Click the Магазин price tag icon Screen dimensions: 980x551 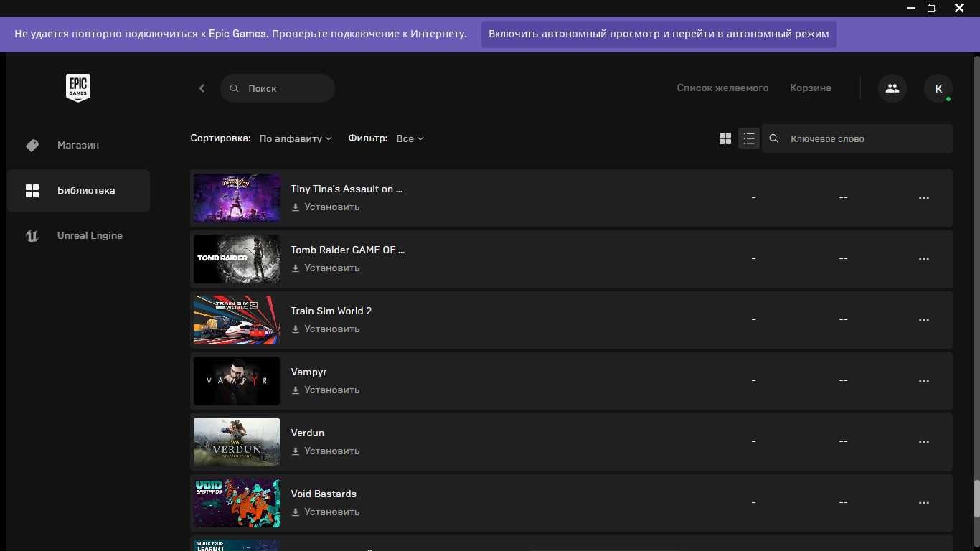point(32,145)
